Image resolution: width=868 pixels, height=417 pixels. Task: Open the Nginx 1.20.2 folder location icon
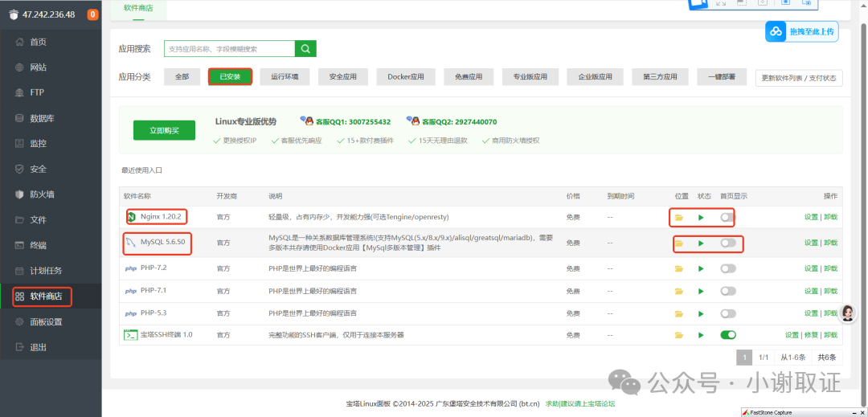click(x=678, y=218)
